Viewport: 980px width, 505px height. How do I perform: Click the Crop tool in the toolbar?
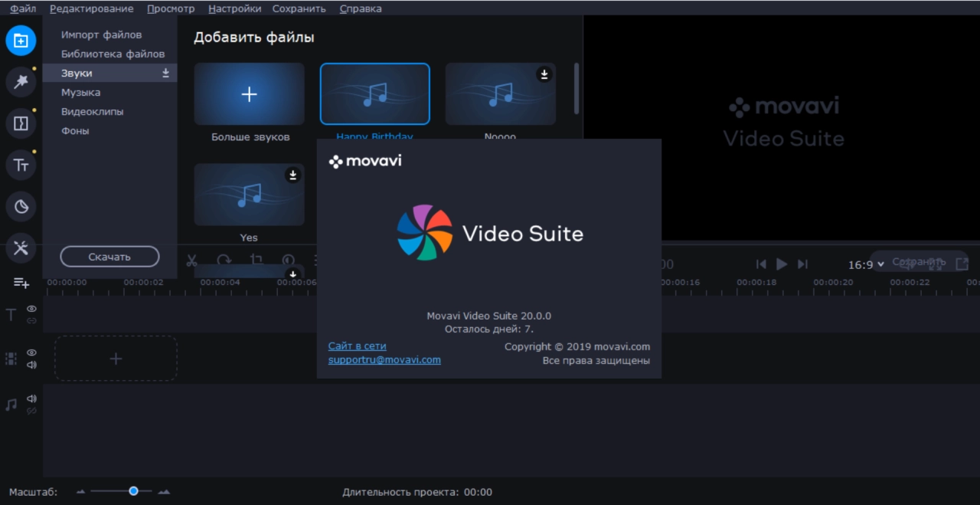click(256, 261)
